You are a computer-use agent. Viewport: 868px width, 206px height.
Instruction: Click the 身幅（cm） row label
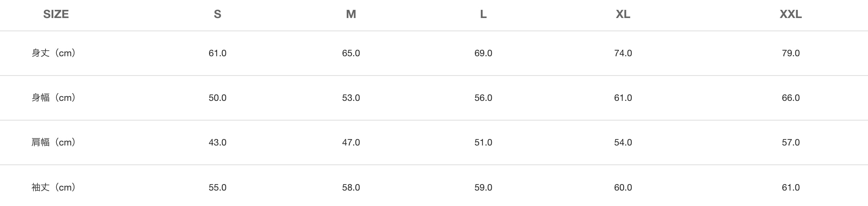coord(54,98)
